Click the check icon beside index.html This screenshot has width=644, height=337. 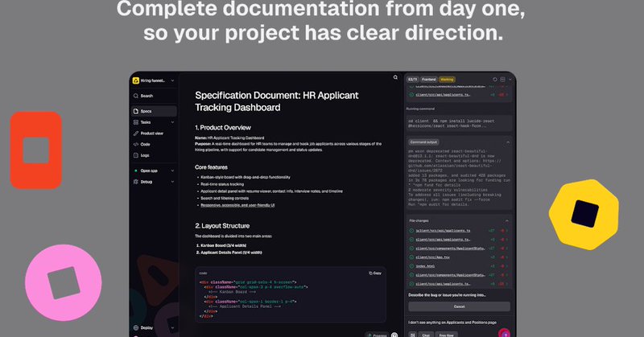[411, 266]
